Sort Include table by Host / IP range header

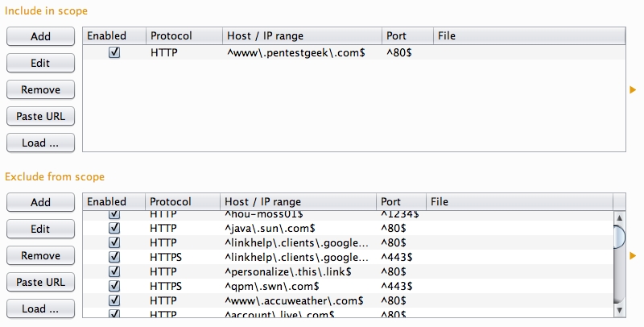pos(302,35)
